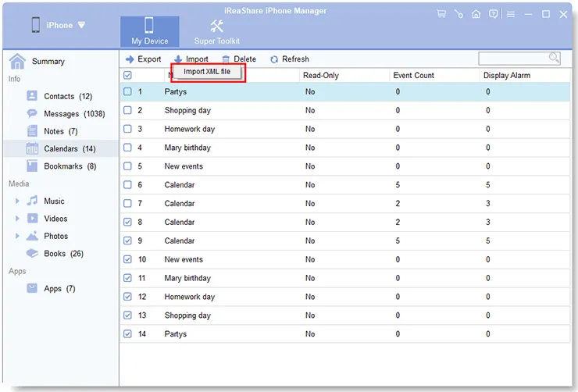Image resolution: width=578 pixels, height=392 pixels.
Task: Click the Delete trash icon
Action: tap(226, 59)
